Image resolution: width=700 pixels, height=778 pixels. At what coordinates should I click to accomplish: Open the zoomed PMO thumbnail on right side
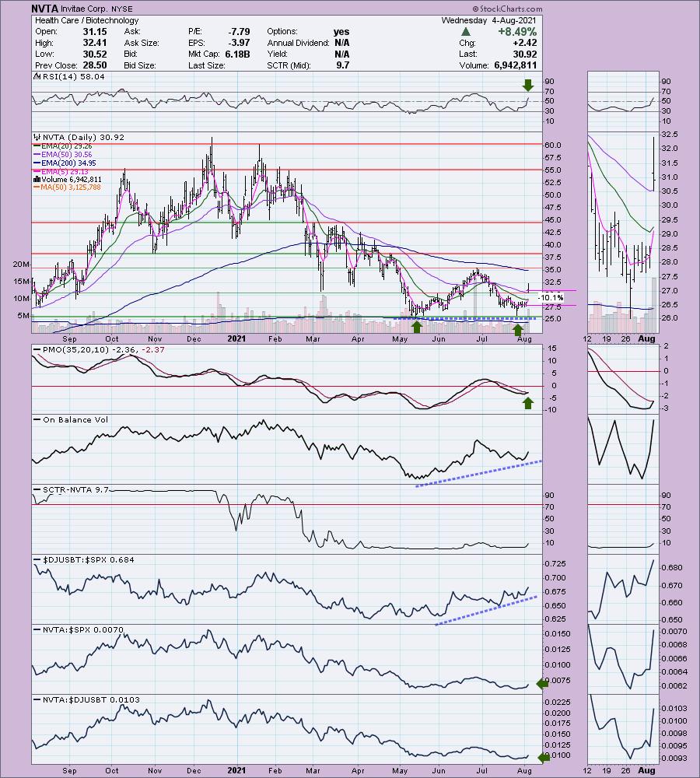tap(623, 380)
